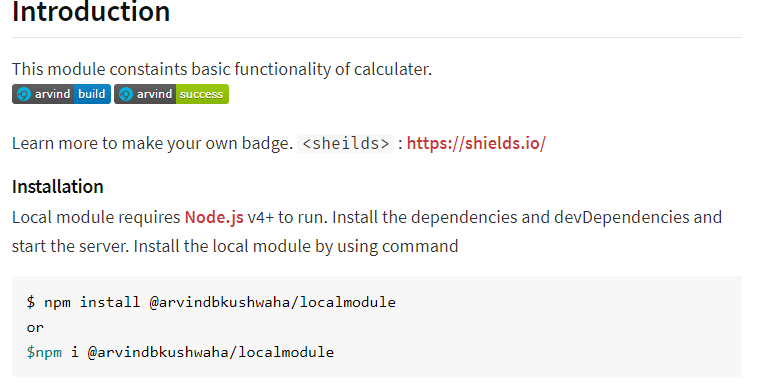Click the sentence about basic calculater functionality
765x387 pixels.
[222, 69]
